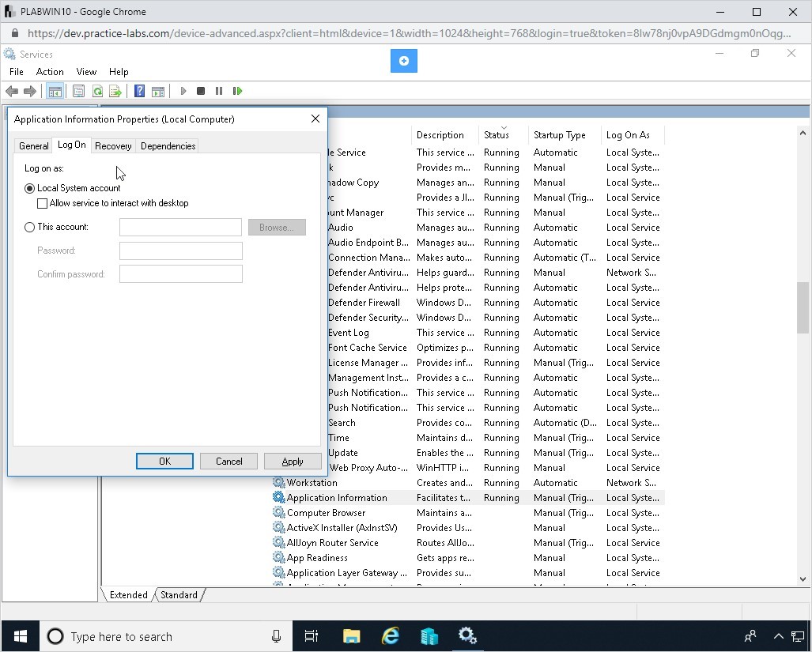Click the scrollbar down arrow
The image size is (812, 652).
(x=803, y=579)
